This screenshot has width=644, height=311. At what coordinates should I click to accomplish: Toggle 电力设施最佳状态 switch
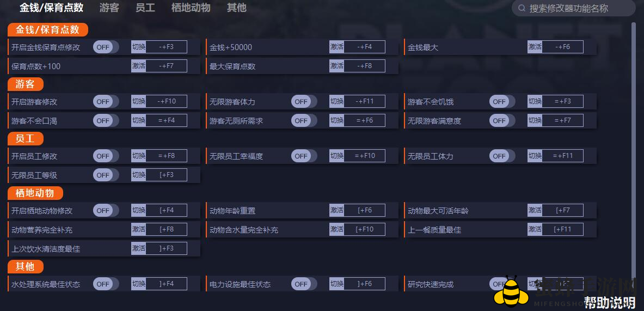coord(304,284)
